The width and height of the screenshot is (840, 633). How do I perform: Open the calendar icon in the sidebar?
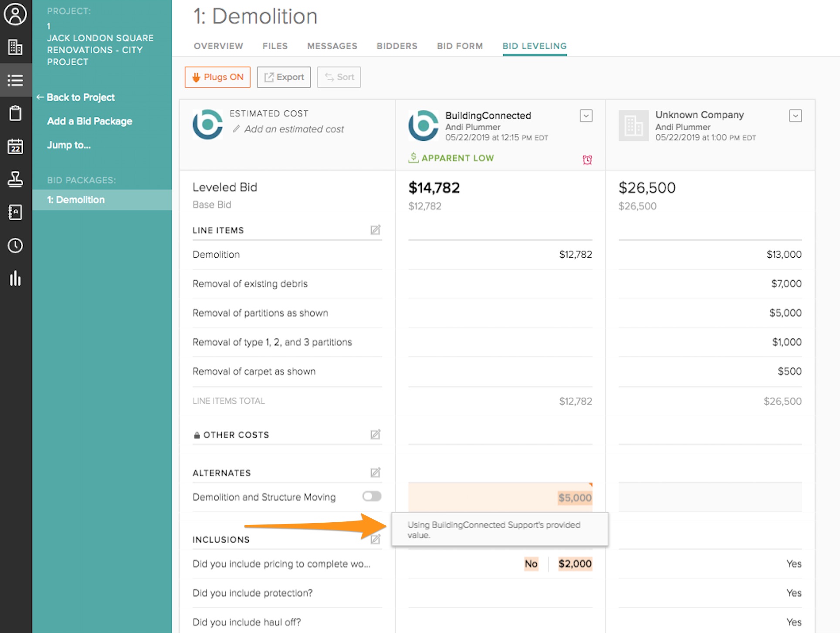point(15,146)
